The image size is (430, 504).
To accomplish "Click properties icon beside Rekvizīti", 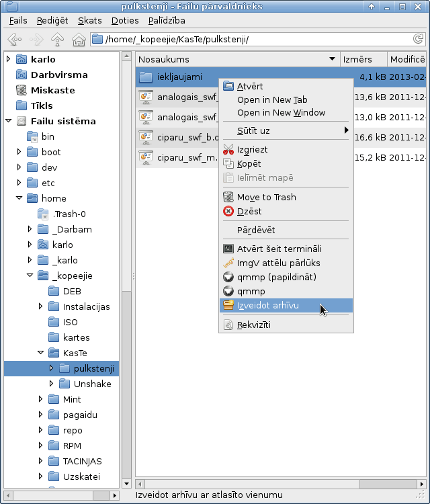I will pos(228,325).
